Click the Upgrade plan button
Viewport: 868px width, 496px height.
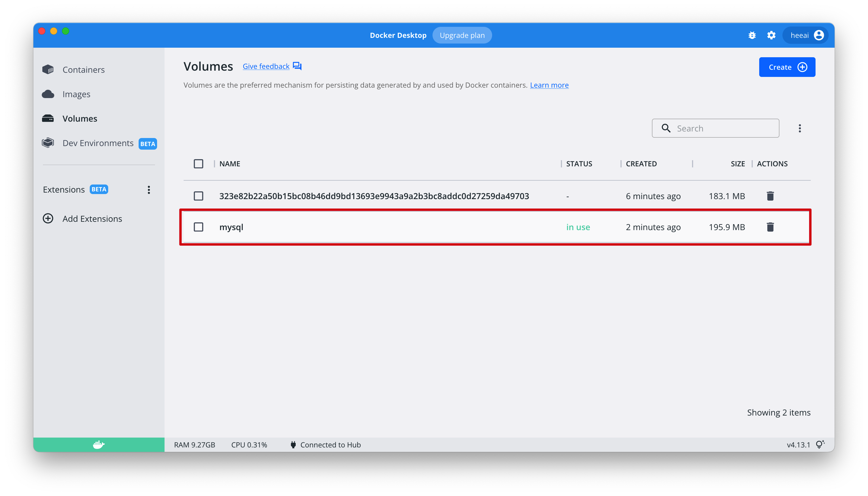[462, 35]
